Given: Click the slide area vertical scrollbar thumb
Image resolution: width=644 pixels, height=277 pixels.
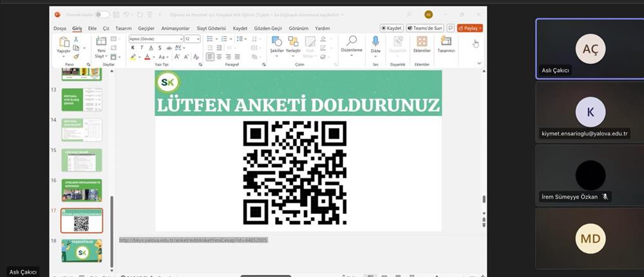Looking at the screenshot, I should [484, 199].
